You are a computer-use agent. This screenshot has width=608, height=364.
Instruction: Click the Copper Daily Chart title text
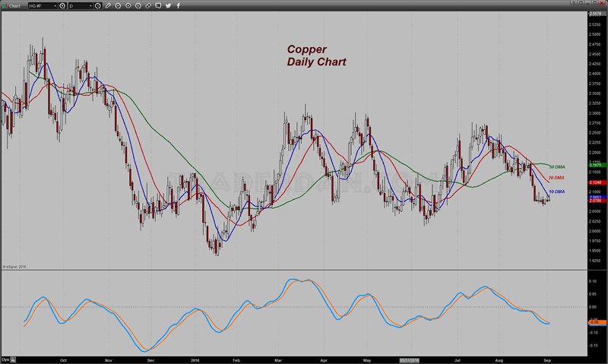[316, 54]
